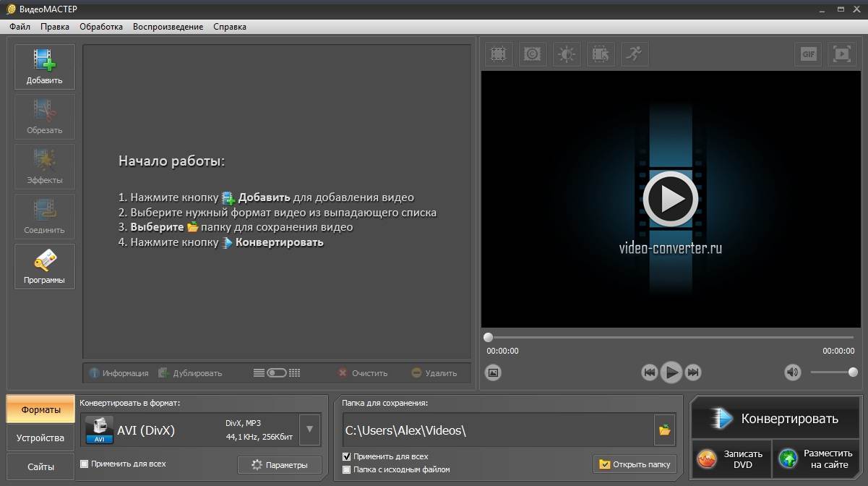
Task: Enable Применить для всех under format
Action: pos(85,464)
